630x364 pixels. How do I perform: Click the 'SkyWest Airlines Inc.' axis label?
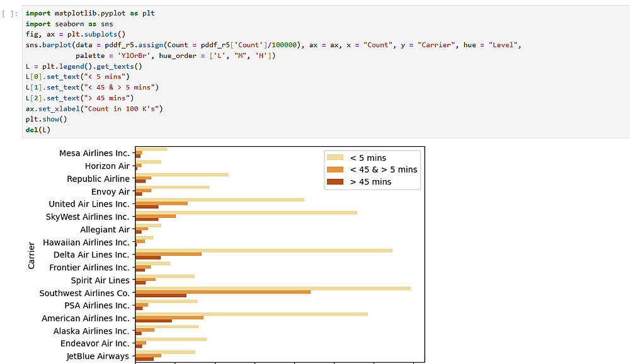click(x=88, y=217)
